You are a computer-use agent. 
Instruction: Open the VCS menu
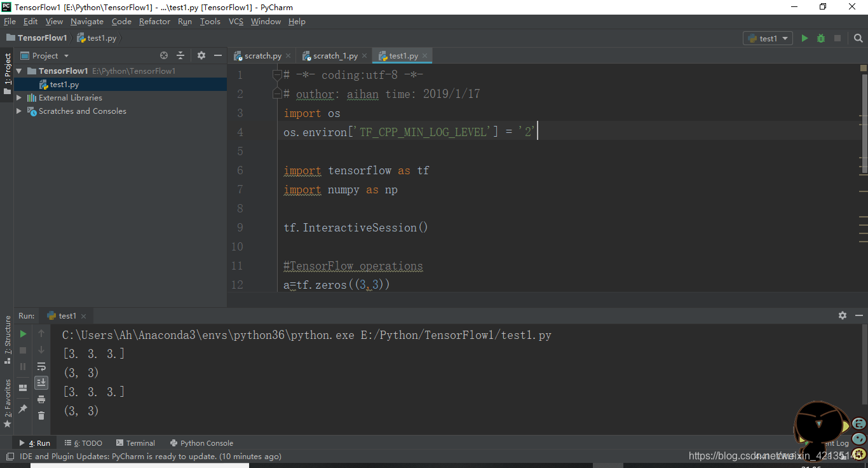(236, 21)
